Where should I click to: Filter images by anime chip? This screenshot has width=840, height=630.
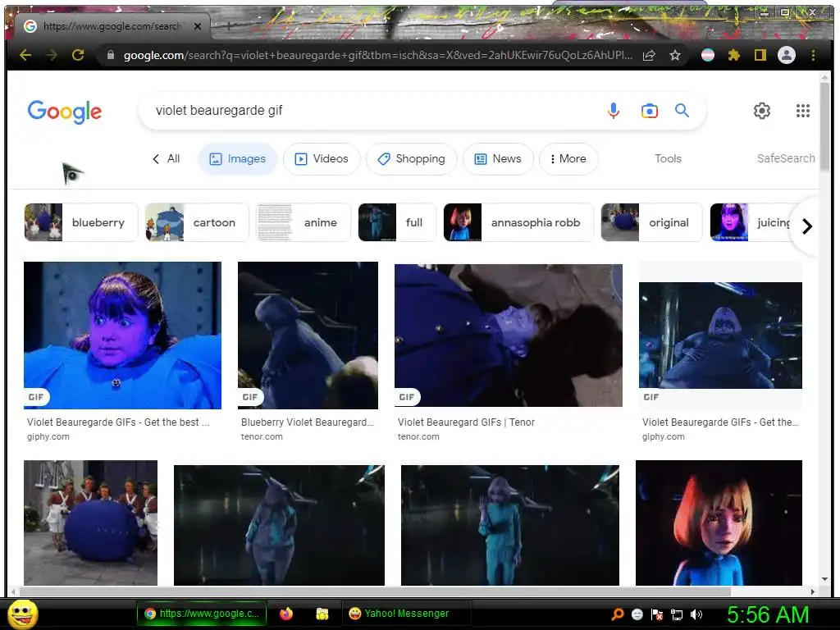point(304,222)
